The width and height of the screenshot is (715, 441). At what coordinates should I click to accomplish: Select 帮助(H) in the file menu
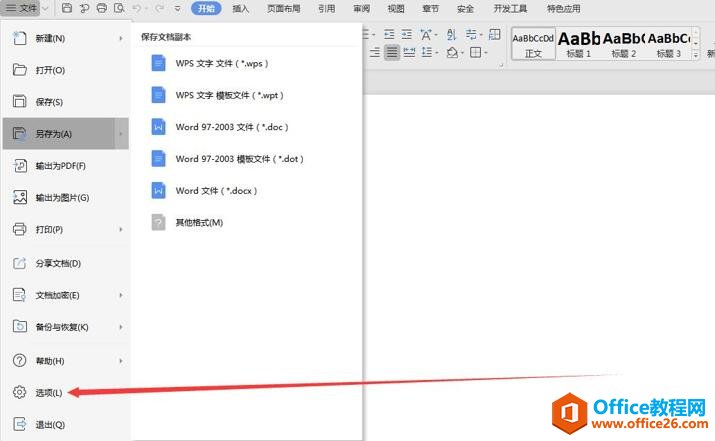[66, 361]
